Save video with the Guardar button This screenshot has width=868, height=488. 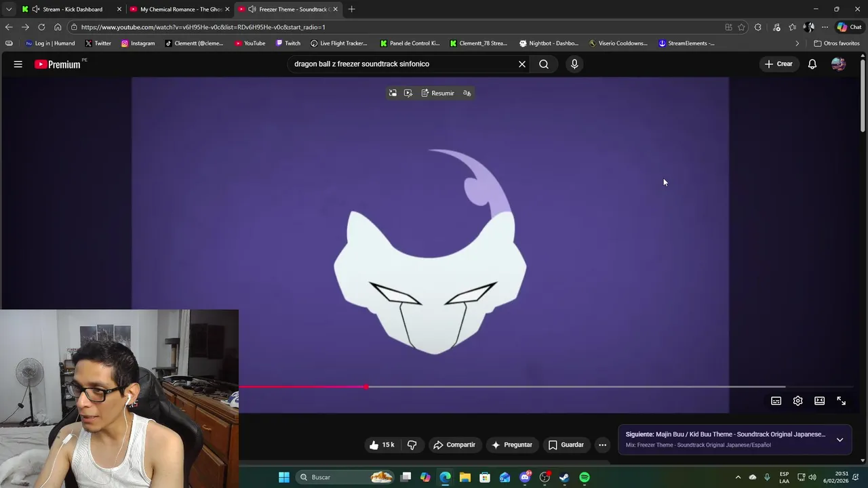pos(566,445)
